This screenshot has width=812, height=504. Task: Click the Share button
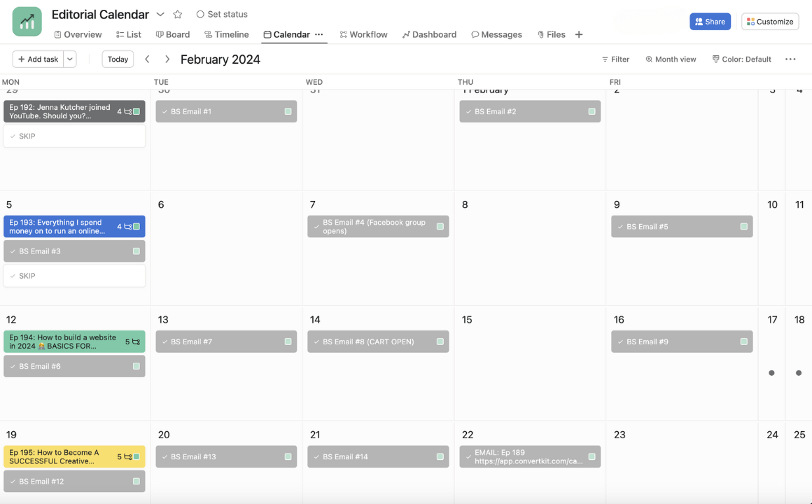710,22
